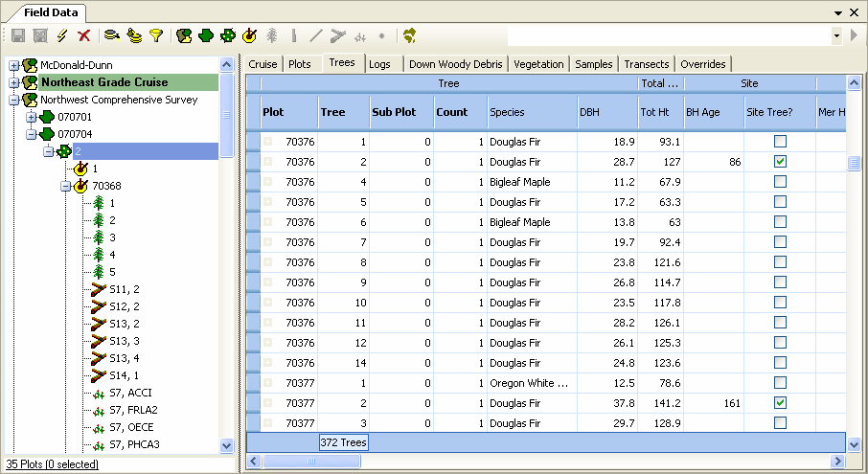The image size is (868, 474).
Task: Click the tree panel vertical scrollbar thumb
Action: tap(226, 115)
